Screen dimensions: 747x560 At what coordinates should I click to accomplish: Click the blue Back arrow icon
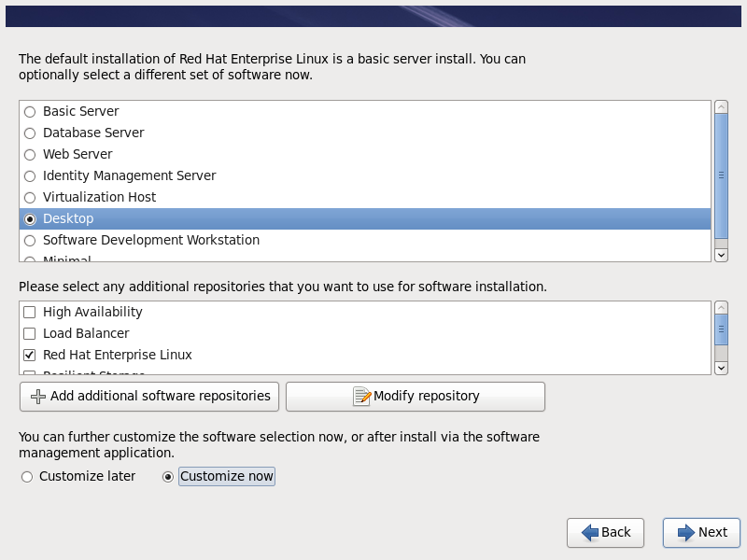coord(590,532)
